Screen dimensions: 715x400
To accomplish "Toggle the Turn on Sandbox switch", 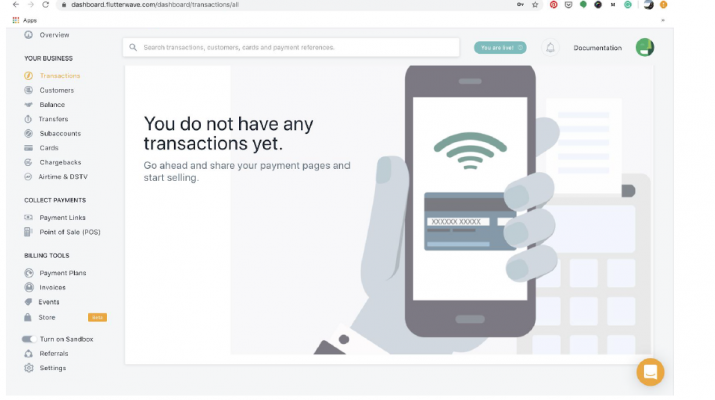I will pos(29,339).
